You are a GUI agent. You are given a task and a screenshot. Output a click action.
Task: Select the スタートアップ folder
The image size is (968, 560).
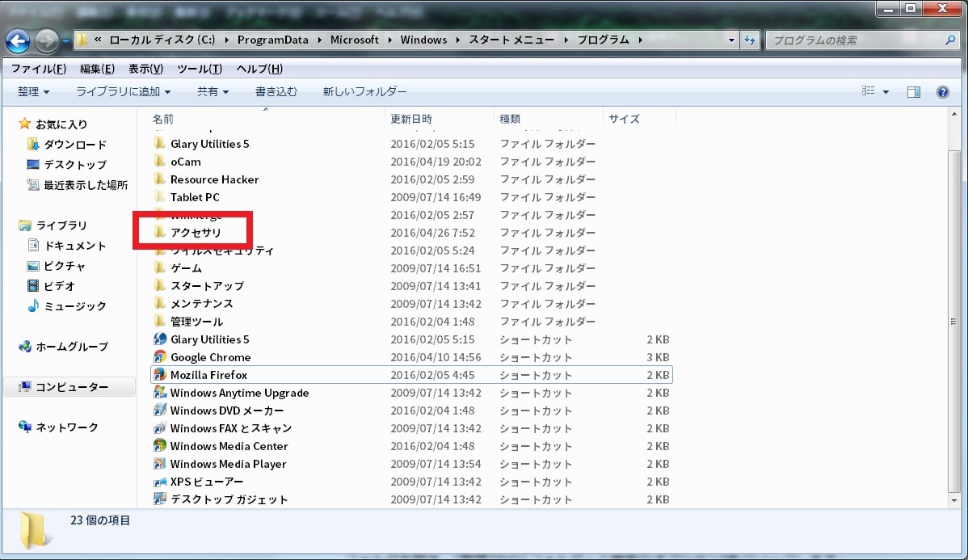point(208,286)
